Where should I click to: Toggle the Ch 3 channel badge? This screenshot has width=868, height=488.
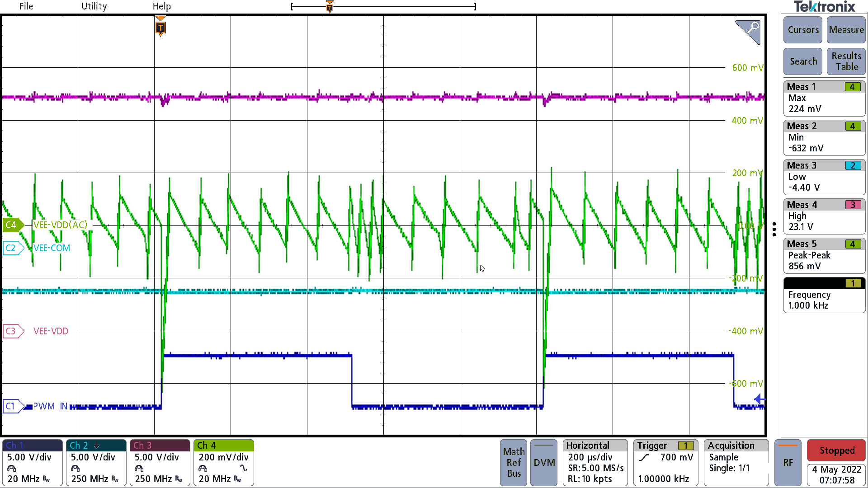[x=160, y=462]
